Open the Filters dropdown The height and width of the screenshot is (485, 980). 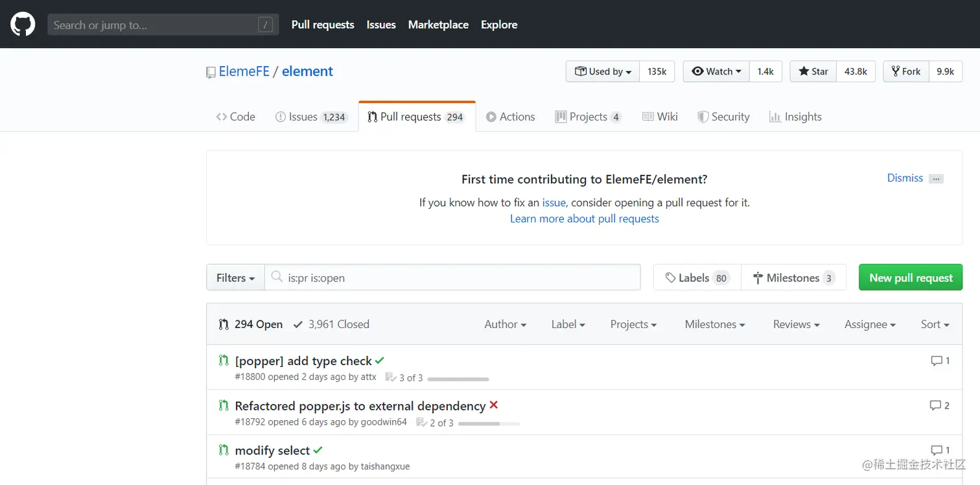point(235,278)
